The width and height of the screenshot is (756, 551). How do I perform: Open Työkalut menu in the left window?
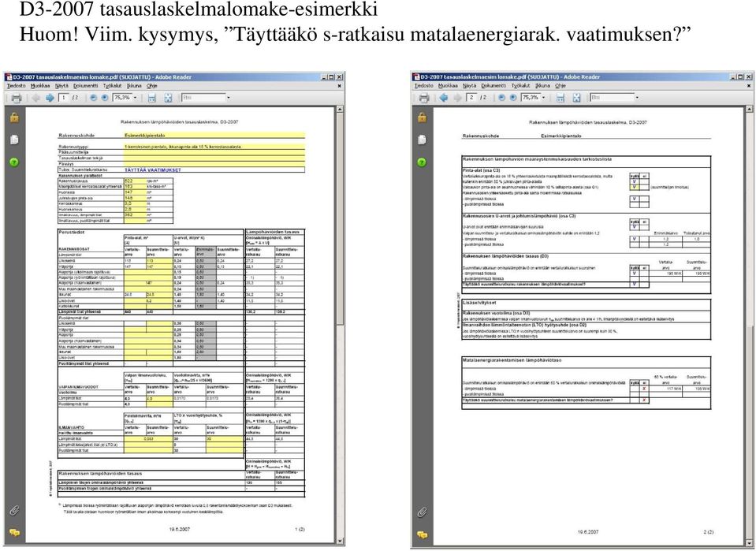tap(113, 86)
